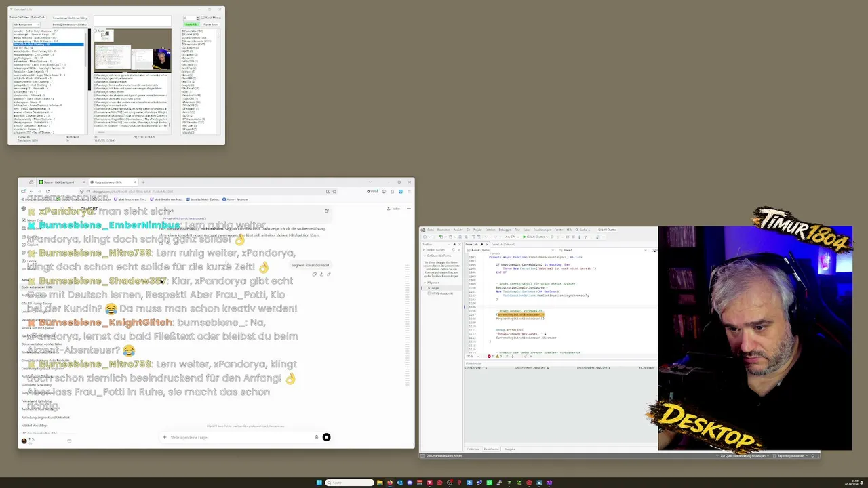
Task: Select @StreamElements in the user list
Action: pyautogui.click(x=193, y=41)
